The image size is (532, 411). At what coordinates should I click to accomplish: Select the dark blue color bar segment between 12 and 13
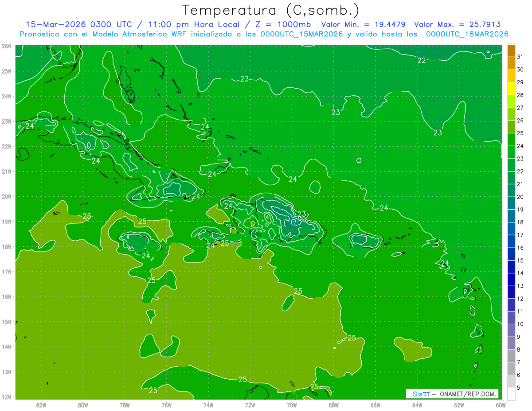[511, 292]
